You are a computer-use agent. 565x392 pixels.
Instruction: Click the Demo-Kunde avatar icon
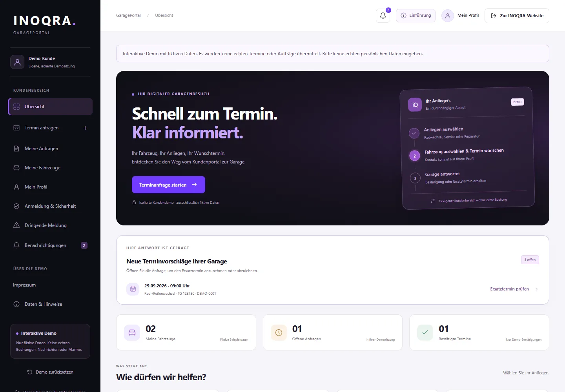tap(17, 62)
